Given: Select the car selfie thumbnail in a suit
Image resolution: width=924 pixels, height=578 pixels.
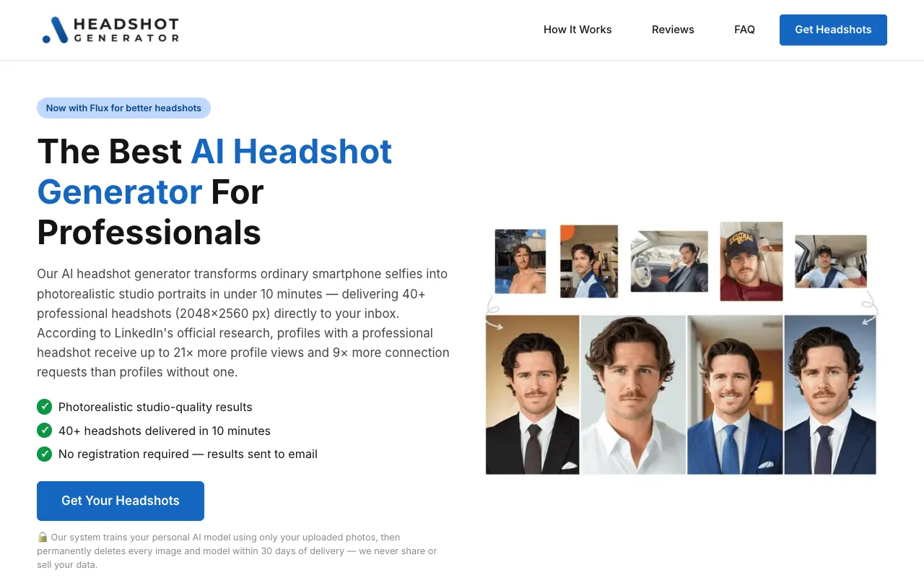Looking at the screenshot, I should tap(669, 262).
